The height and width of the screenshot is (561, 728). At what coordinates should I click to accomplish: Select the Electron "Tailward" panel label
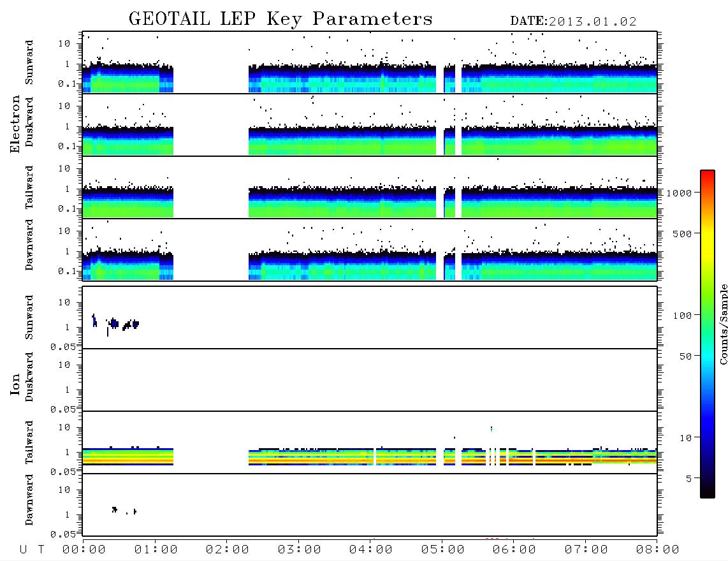click(x=29, y=187)
